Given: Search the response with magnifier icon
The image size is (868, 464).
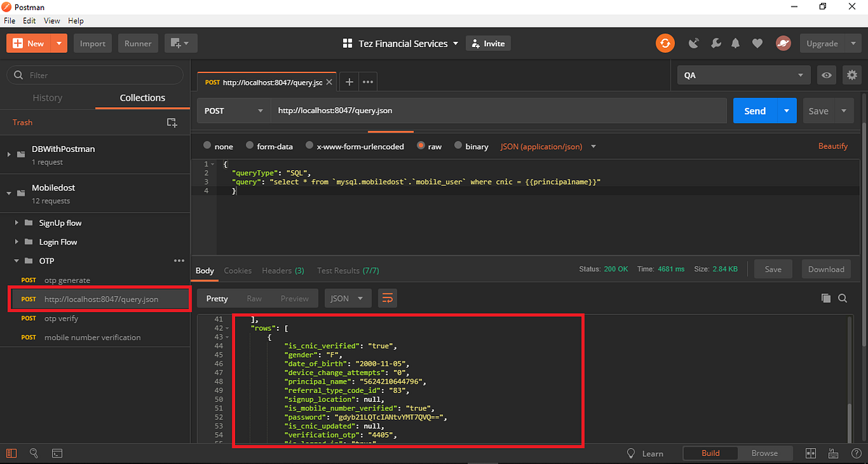Looking at the screenshot, I should (x=843, y=298).
